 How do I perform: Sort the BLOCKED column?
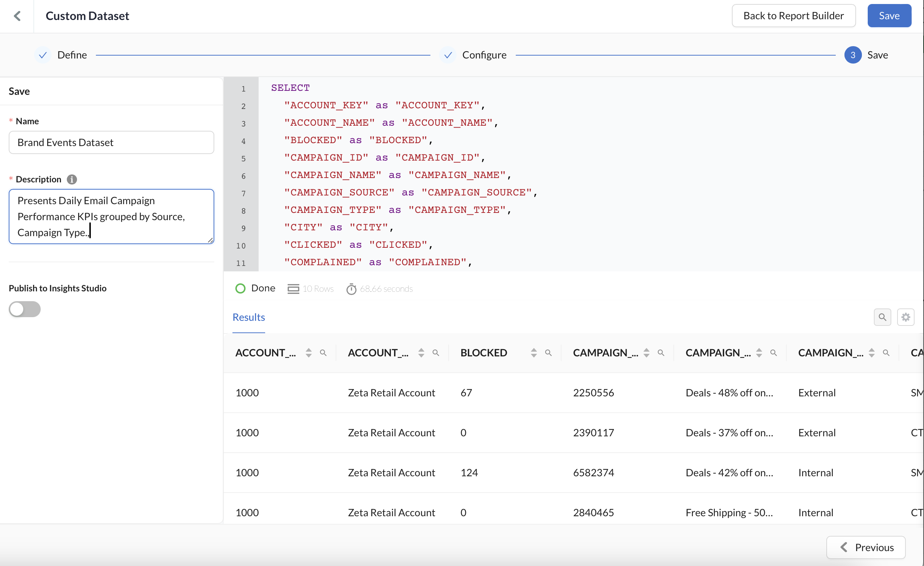533,353
